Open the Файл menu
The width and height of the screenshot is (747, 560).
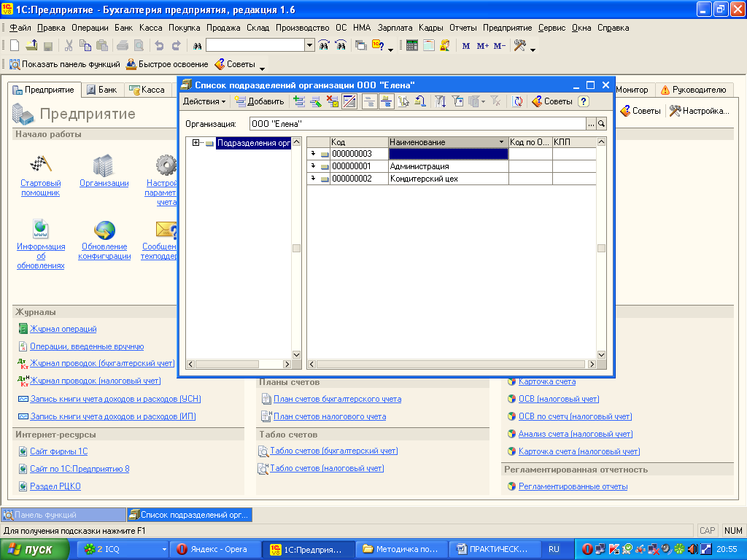[20, 28]
